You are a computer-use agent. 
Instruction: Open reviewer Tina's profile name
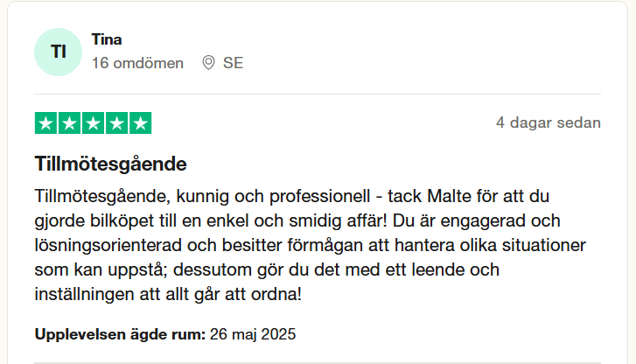point(107,39)
